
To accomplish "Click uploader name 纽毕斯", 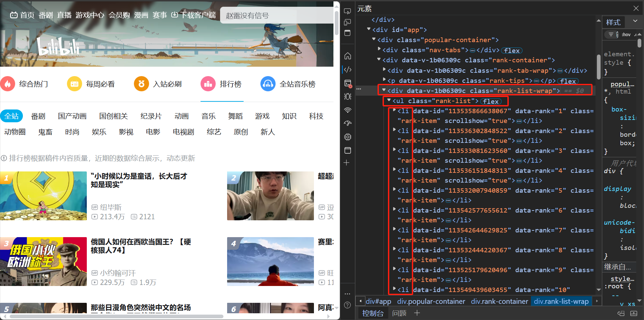I will click(x=111, y=207).
